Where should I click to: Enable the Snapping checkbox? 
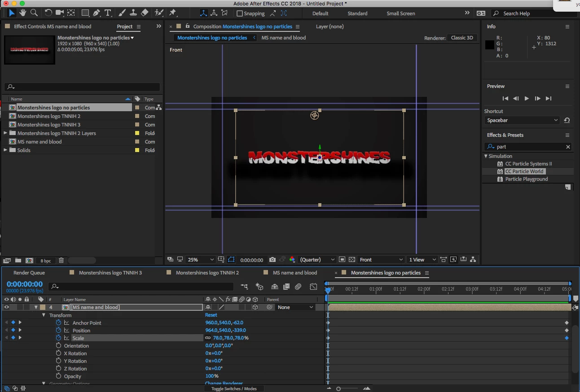click(x=240, y=13)
